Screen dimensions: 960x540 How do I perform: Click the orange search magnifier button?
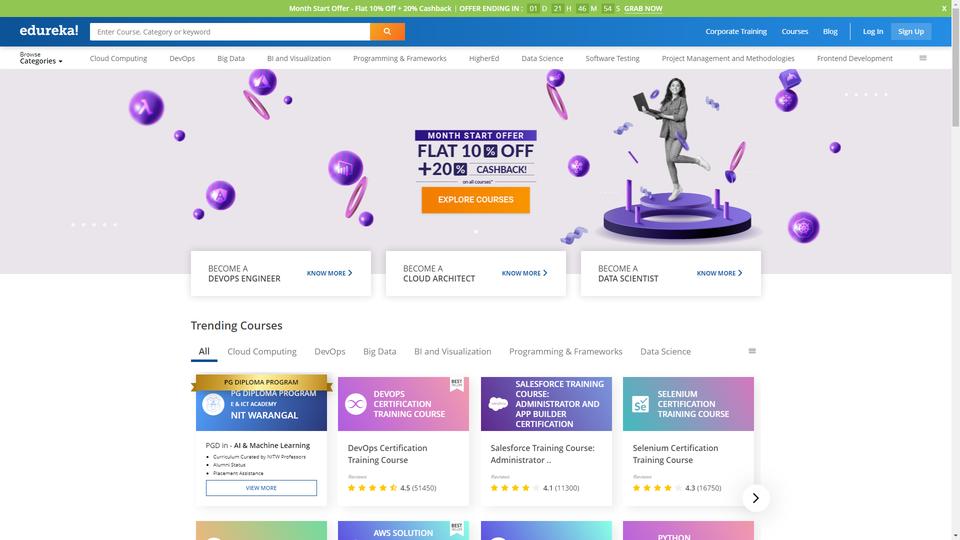tap(387, 31)
